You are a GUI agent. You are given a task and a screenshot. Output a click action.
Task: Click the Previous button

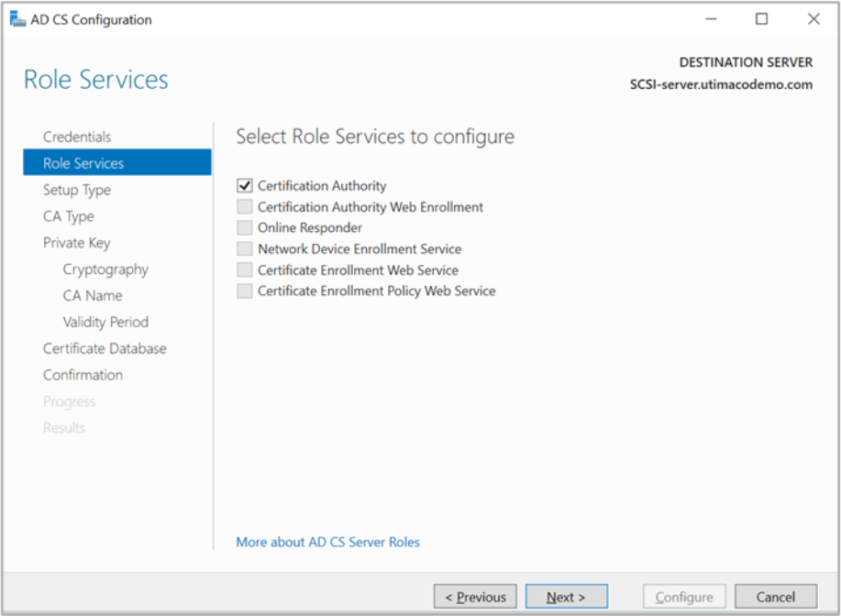475,597
